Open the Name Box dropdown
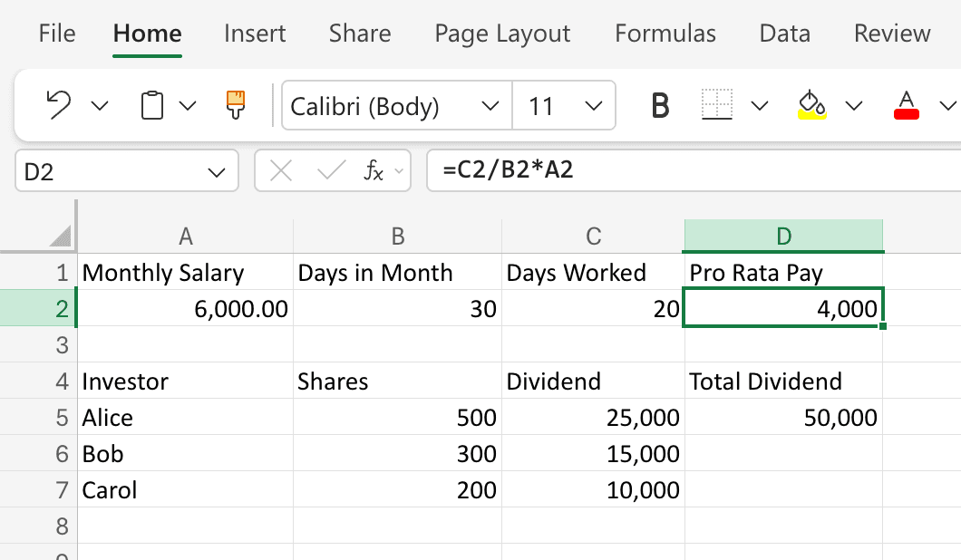The image size is (961, 560). pyautogui.click(x=217, y=170)
